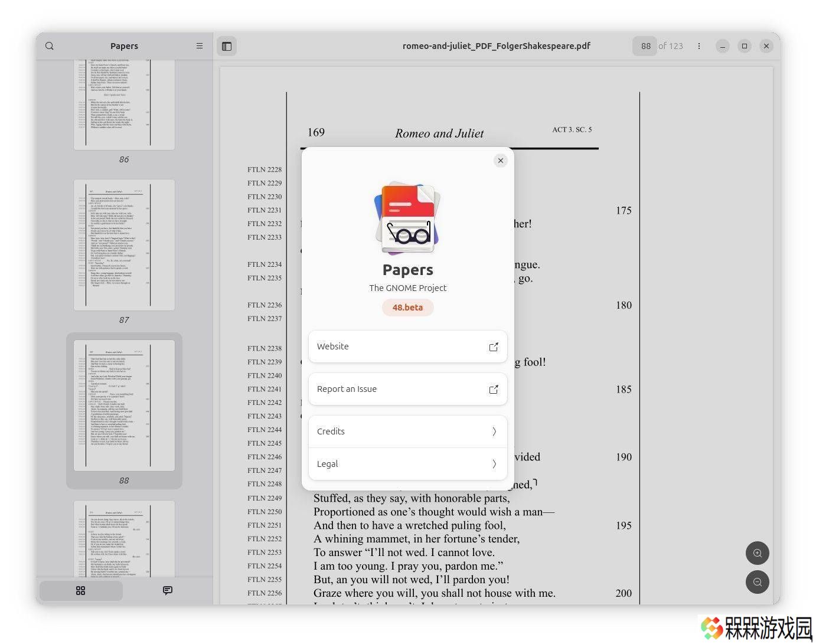Maximize the Papers window
Viewport: 816px width, 644px height.
tap(745, 46)
